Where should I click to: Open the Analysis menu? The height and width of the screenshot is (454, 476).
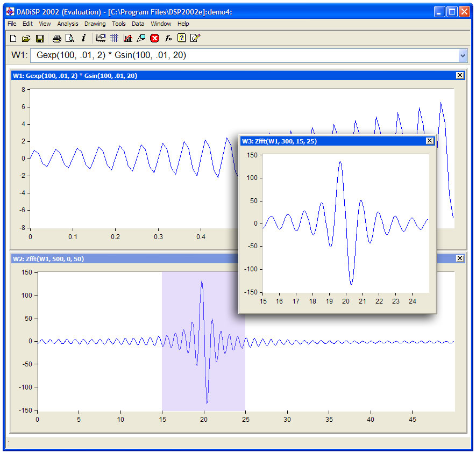[x=68, y=24]
